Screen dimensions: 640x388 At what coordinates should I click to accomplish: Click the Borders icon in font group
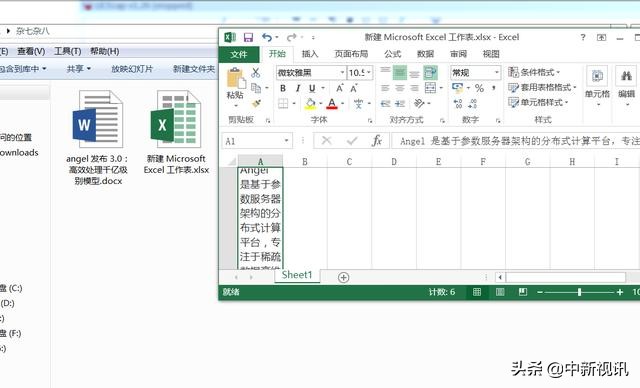click(283, 104)
